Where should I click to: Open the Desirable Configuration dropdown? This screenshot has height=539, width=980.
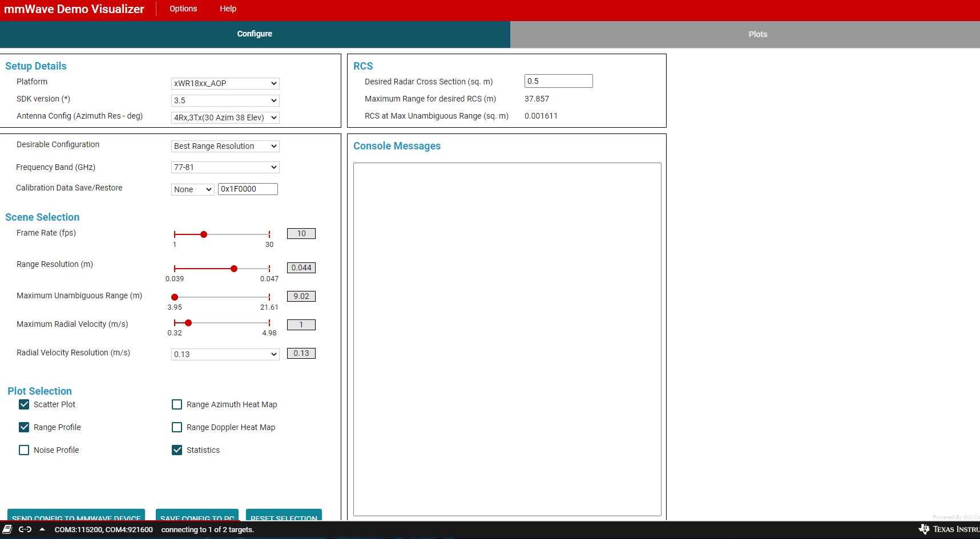(x=225, y=146)
